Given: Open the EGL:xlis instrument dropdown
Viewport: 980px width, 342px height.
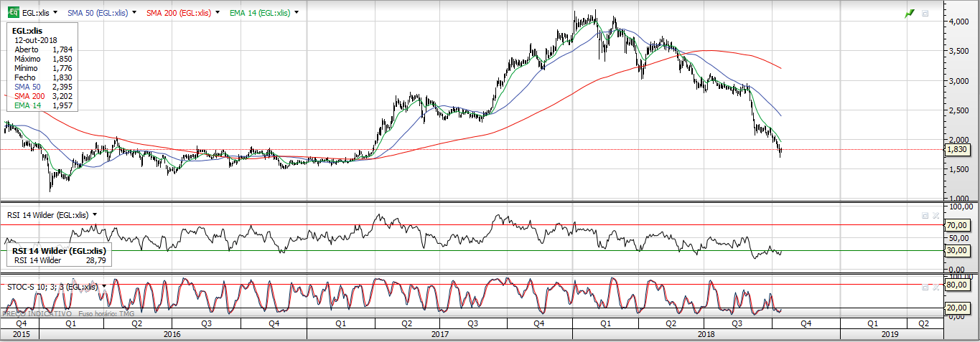Looking at the screenshot, I should click(55, 13).
